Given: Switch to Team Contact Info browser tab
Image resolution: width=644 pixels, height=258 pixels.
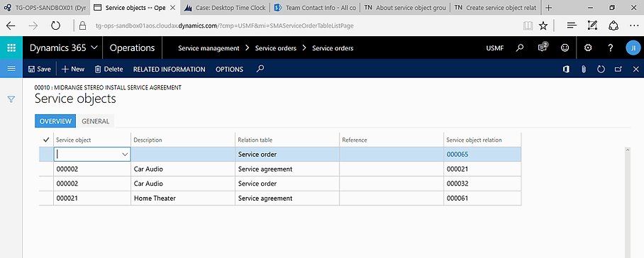Looking at the screenshot, I should click(315, 7).
